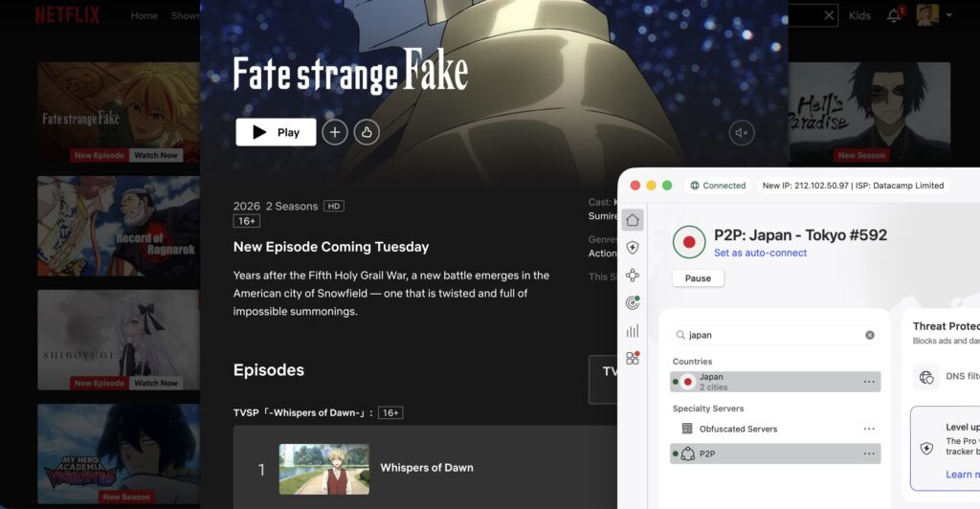Select Whispers of Dawn episode thumbnail
980x509 pixels.
coord(323,469)
